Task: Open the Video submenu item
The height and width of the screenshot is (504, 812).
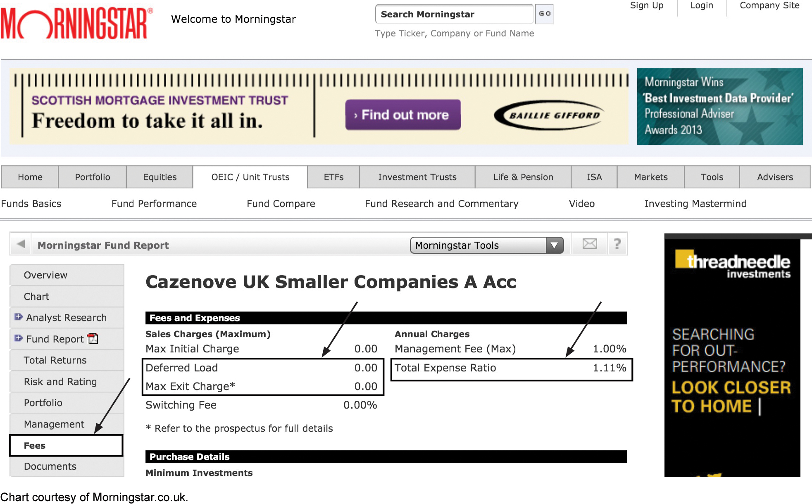Action: 582,204
